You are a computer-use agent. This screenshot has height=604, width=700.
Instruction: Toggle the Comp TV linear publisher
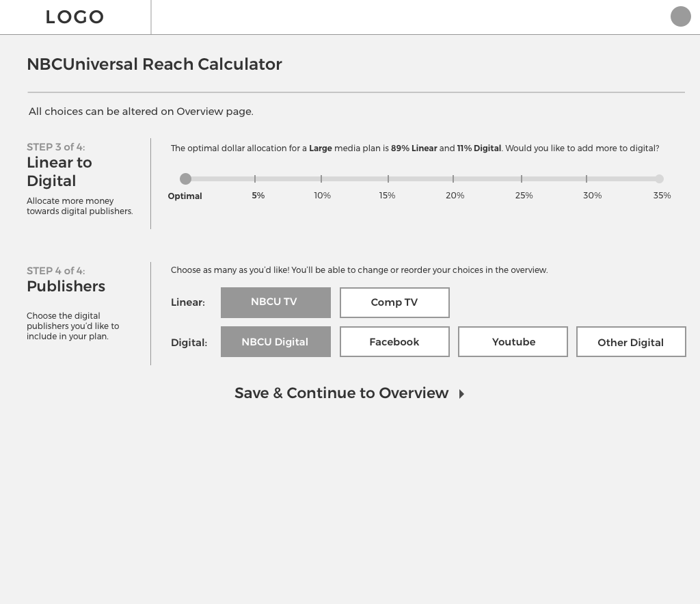pyautogui.click(x=394, y=302)
